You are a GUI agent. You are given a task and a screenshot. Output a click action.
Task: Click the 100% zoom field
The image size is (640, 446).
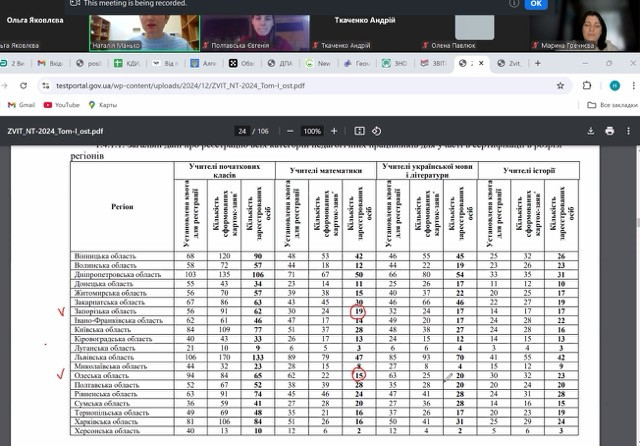coord(312,131)
